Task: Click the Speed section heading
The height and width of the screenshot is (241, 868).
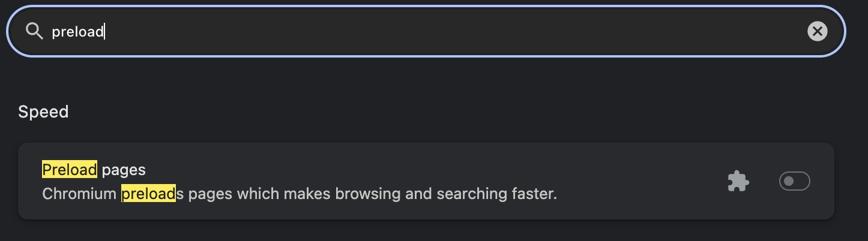Action: click(x=43, y=112)
